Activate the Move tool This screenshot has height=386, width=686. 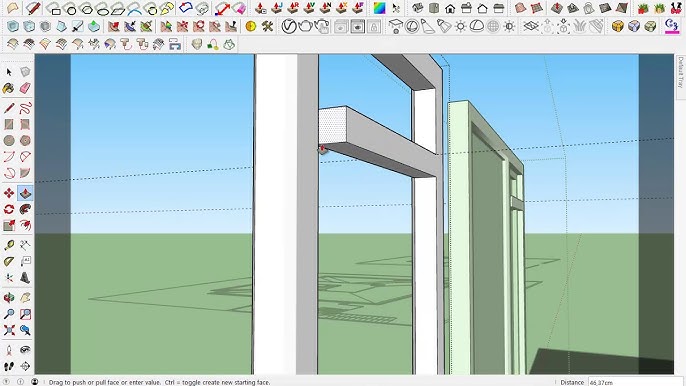click(9, 193)
